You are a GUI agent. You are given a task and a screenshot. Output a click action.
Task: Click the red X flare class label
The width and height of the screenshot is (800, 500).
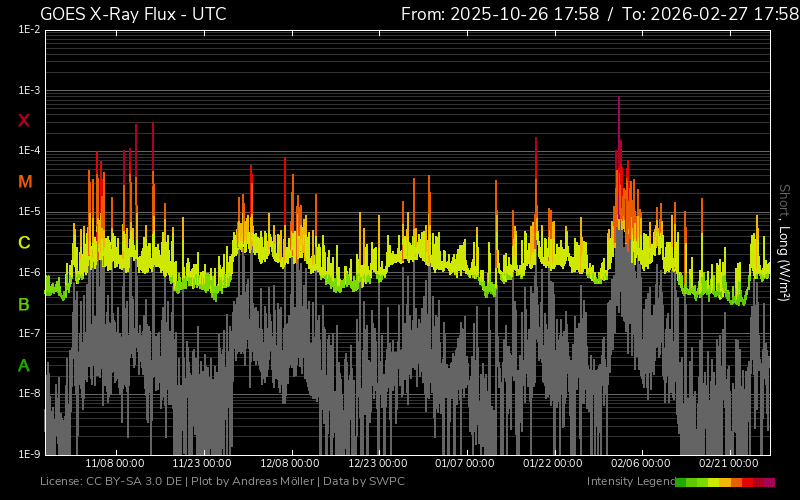(x=24, y=121)
